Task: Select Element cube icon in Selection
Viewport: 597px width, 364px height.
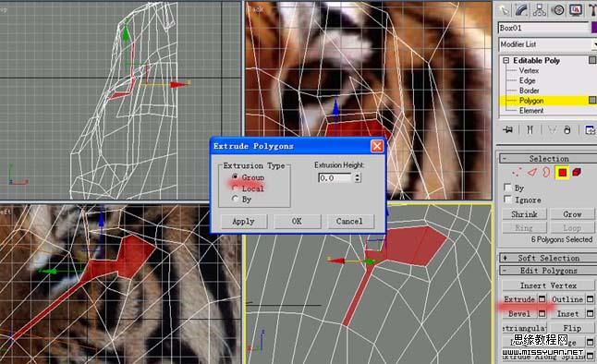Action: coord(577,173)
